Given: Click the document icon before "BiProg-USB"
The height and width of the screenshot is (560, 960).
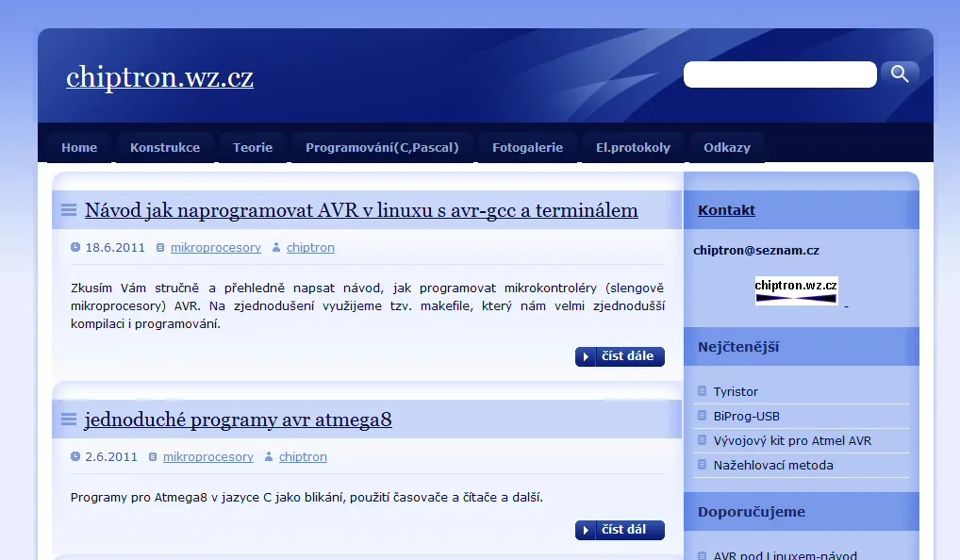Looking at the screenshot, I should pyautogui.click(x=701, y=415).
